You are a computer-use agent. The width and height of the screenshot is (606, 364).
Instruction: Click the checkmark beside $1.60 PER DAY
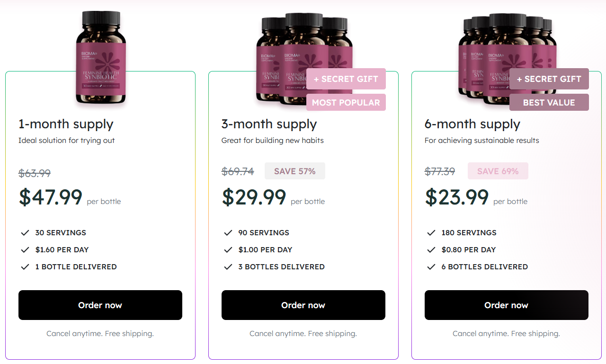pyautogui.click(x=25, y=249)
